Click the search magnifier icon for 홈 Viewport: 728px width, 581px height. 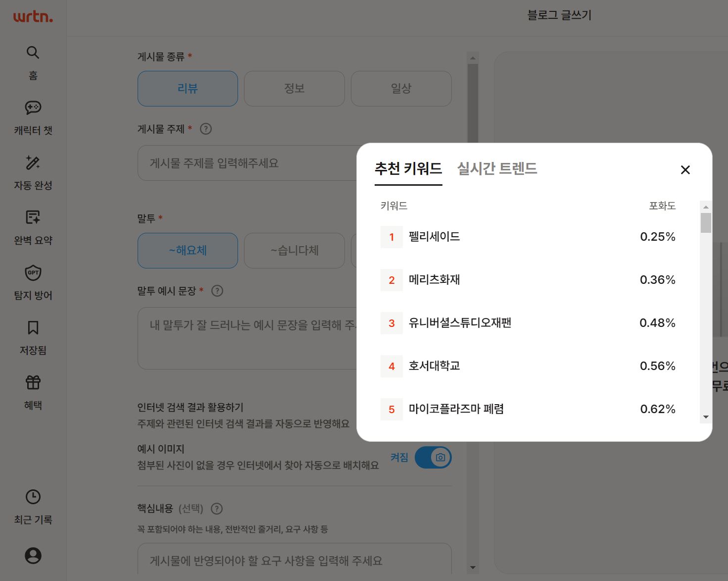[33, 53]
